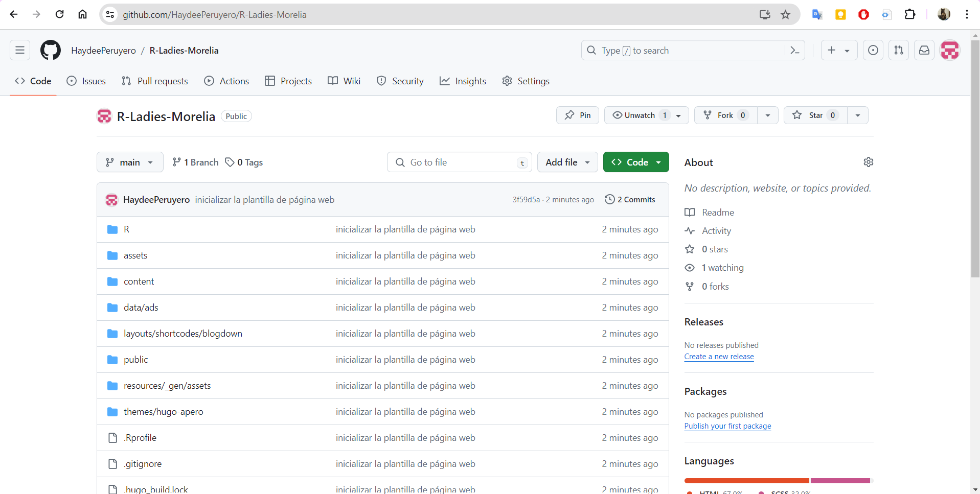This screenshot has height=494, width=980.
Task: Go to Chrome home page
Action: (82, 14)
